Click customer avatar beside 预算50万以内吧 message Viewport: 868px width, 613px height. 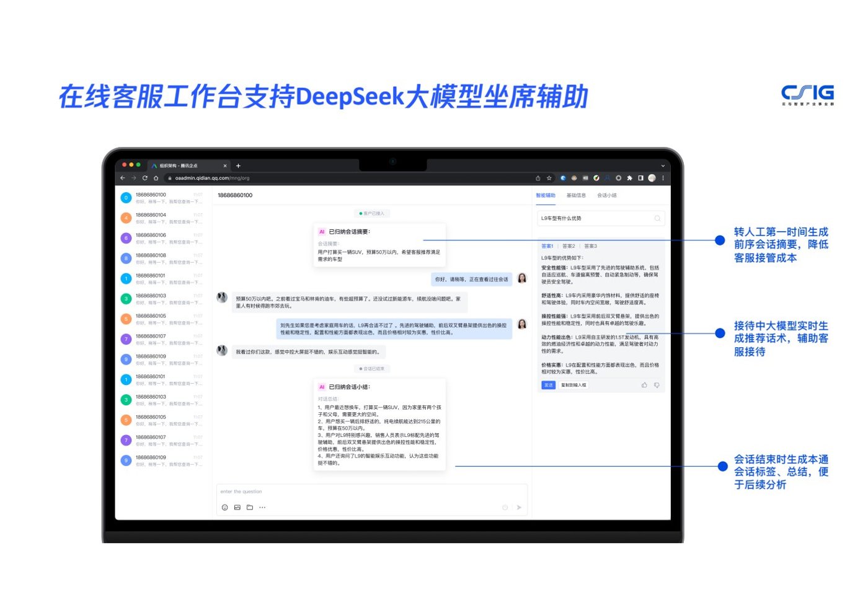222,298
